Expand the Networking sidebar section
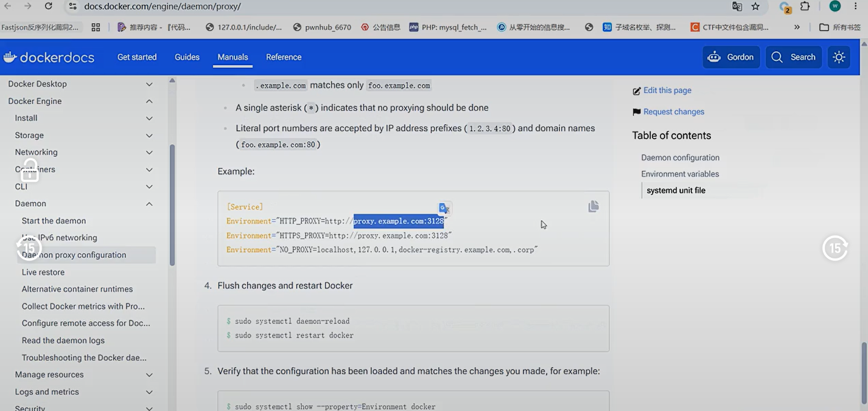Screen dimensions: 868x411 pyautogui.click(x=149, y=152)
